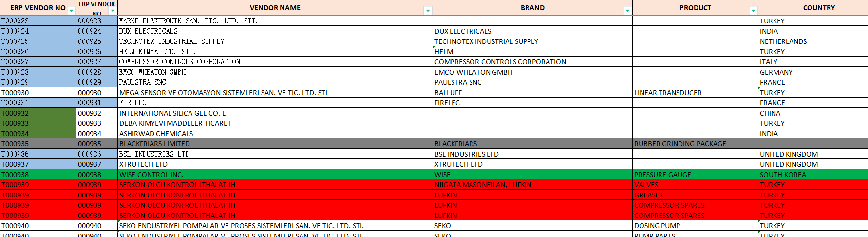Click vendor name FIRELEC

(275, 103)
